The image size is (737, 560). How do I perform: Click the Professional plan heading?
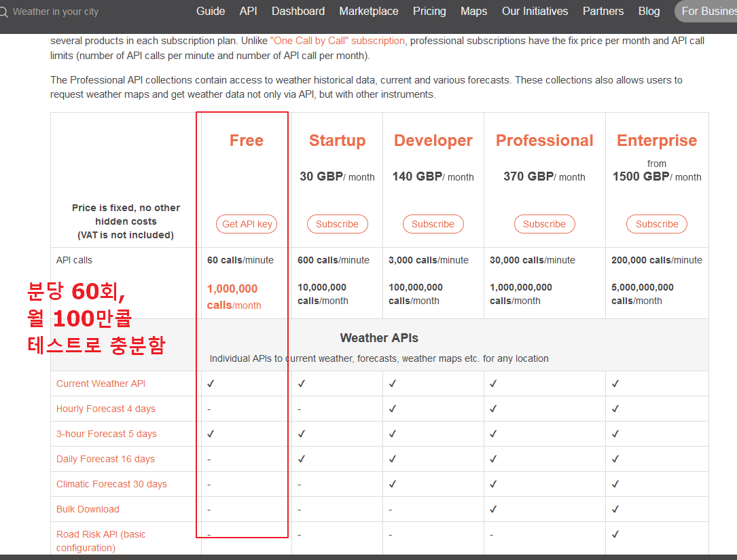pos(544,141)
